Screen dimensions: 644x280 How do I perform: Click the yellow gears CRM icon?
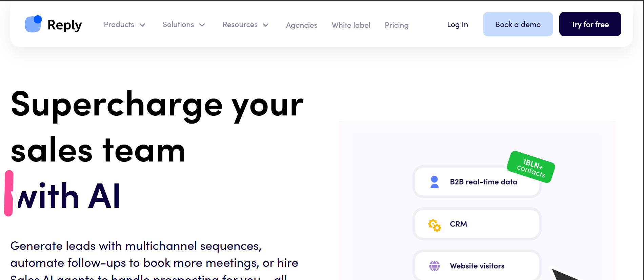coord(434,225)
